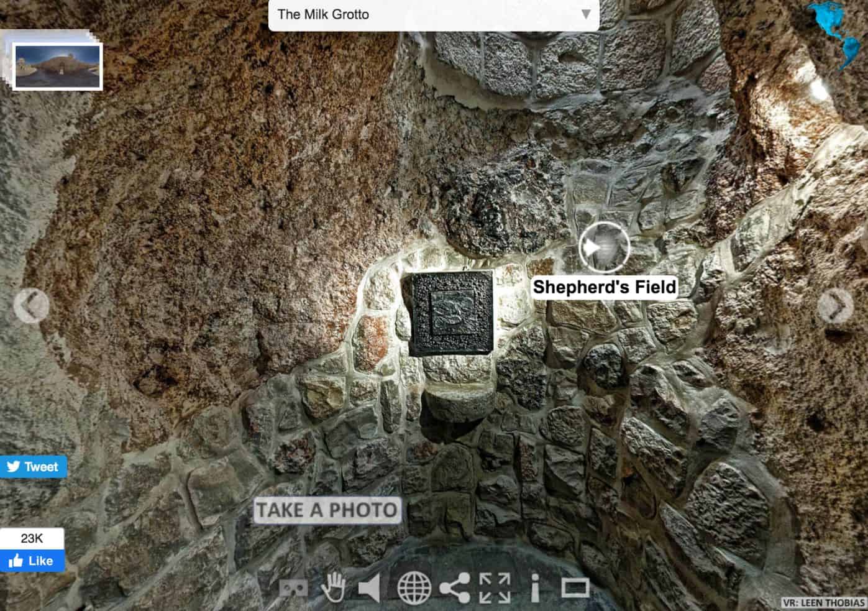Like the page on Facebook

32,561
